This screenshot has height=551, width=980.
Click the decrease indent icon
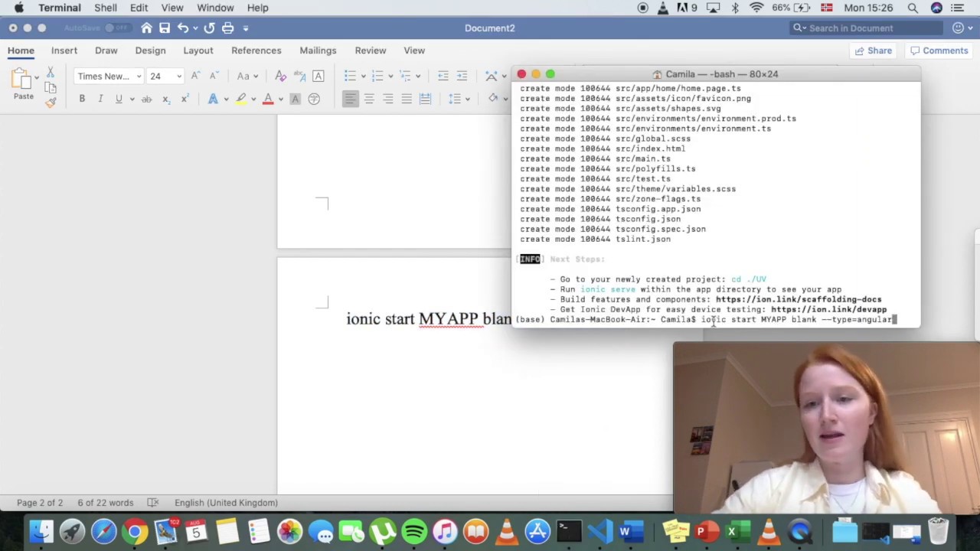point(443,76)
